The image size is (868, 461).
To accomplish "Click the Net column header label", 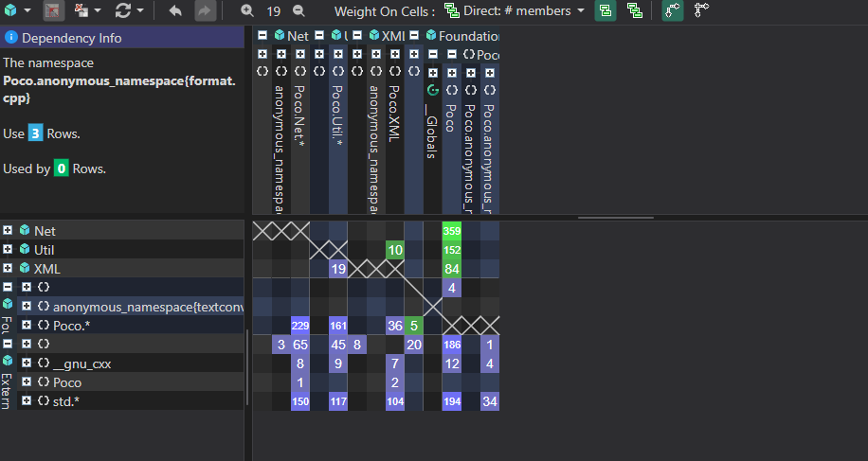I will tap(298, 36).
